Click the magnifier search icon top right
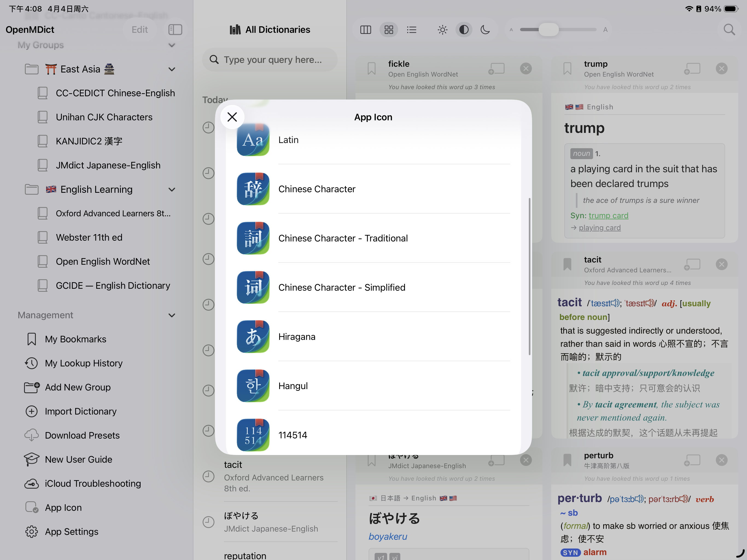 pos(729,30)
